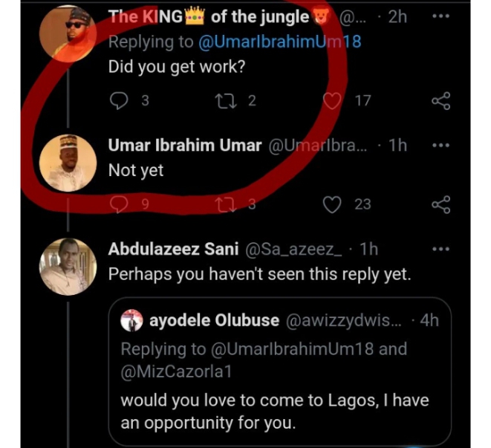This screenshot has height=448, width=491.
Task: Open ayodele Olubuse's small avatar in quote
Action: [x=132, y=322]
